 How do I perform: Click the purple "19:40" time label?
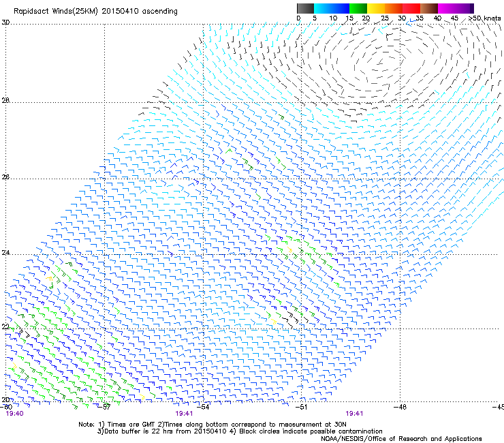(15, 414)
